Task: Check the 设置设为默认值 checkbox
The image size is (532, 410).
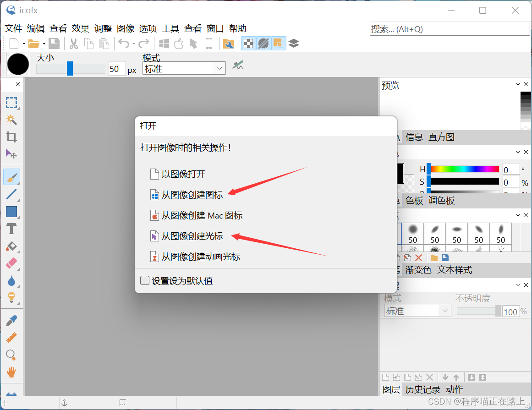Action: pos(144,280)
